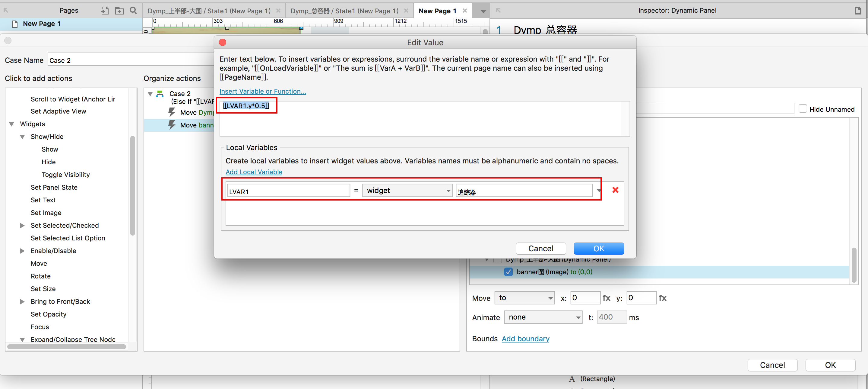Click the add page icon in Pages panel
868x389 pixels.
(x=105, y=11)
